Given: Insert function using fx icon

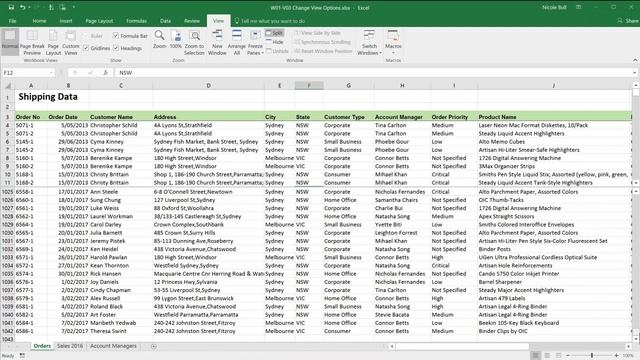Looking at the screenshot, I should point(105,72).
